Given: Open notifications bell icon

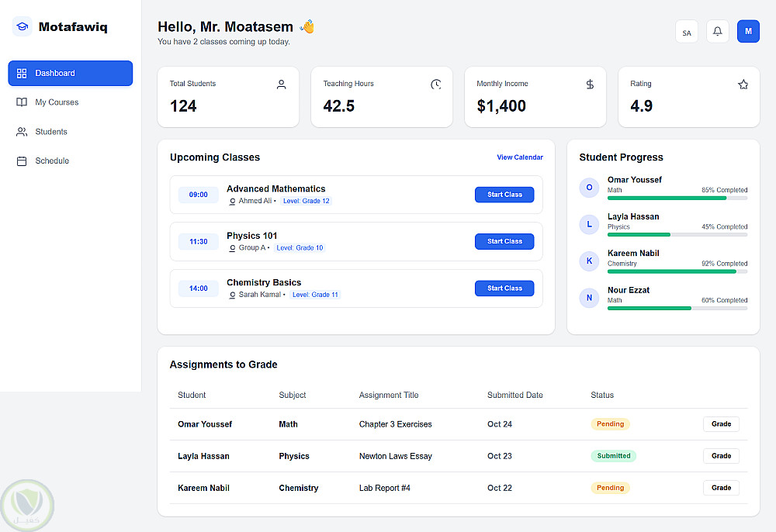Looking at the screenshot, I should coord(718,32).
